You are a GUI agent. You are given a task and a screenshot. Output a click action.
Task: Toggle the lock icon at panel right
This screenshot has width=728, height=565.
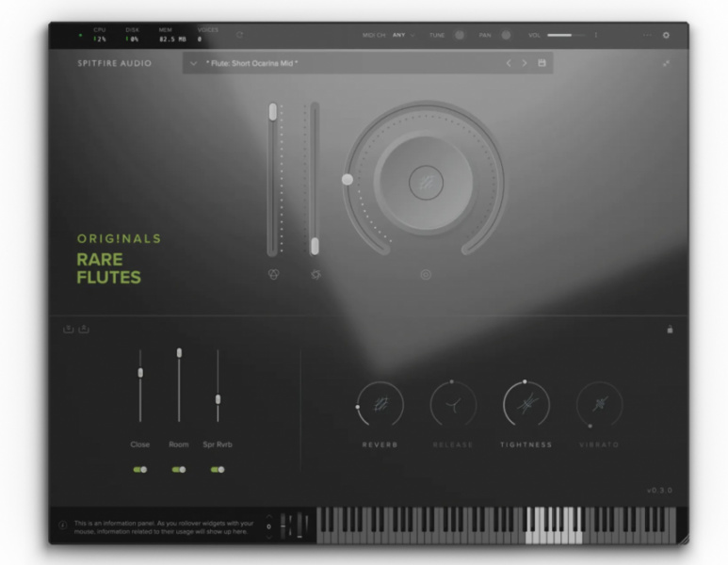(670, 330)
